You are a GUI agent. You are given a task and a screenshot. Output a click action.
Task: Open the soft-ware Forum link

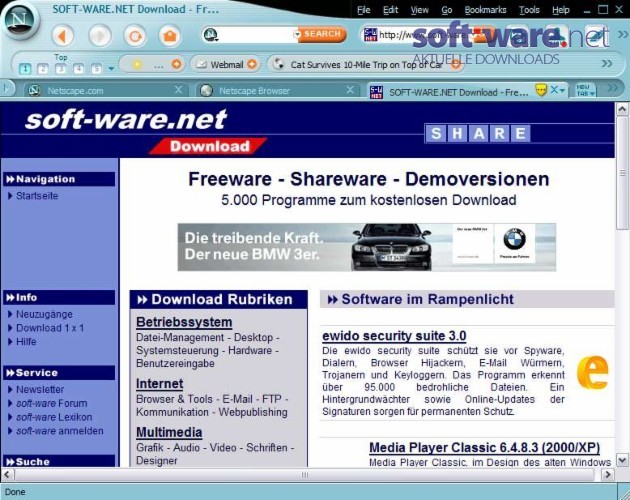51,403
